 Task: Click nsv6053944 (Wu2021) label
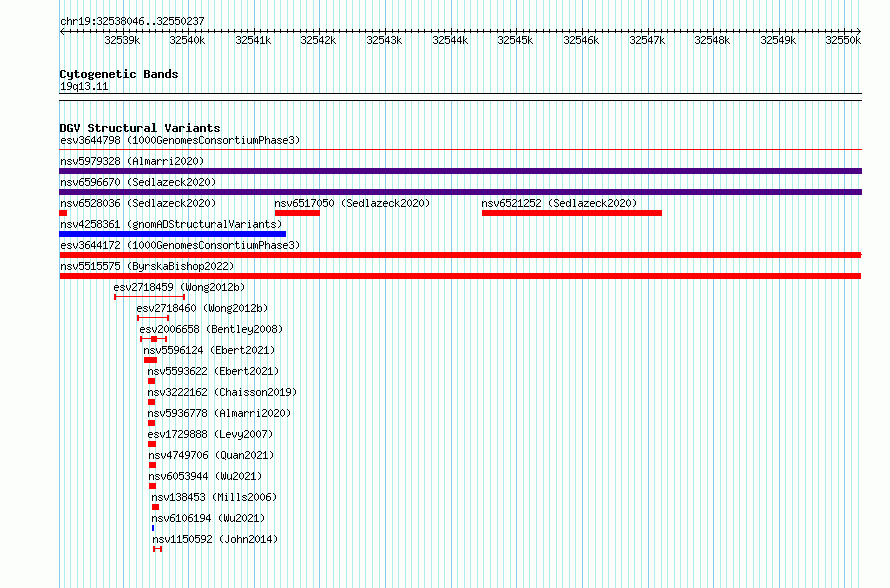tap(205, 476)
